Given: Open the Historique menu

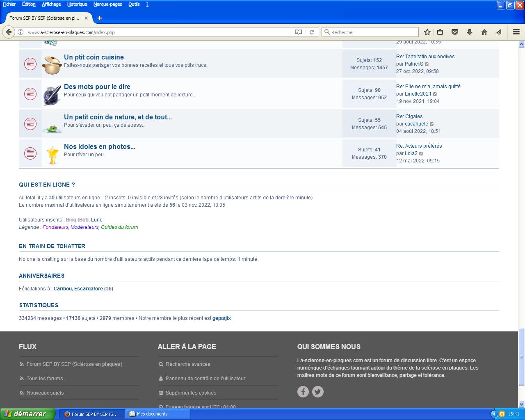Looking at the screenshot, I should click(77, 4).
